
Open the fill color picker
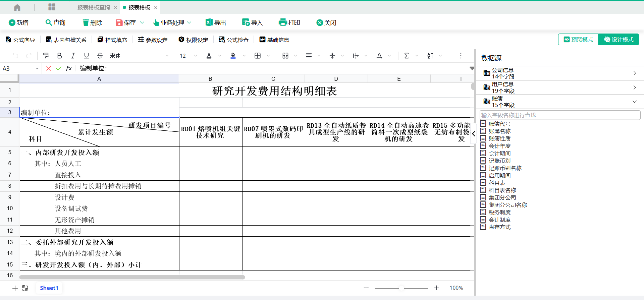[244, 56]
